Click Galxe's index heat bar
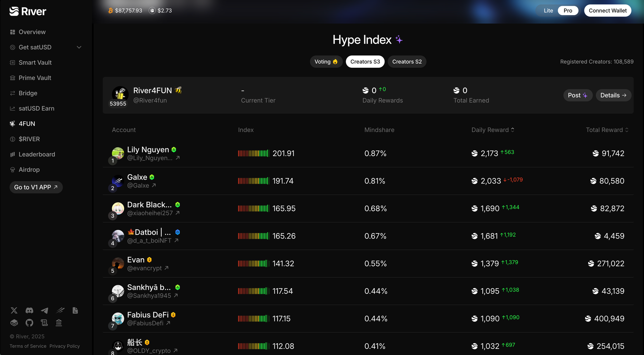 pos(253,181)
